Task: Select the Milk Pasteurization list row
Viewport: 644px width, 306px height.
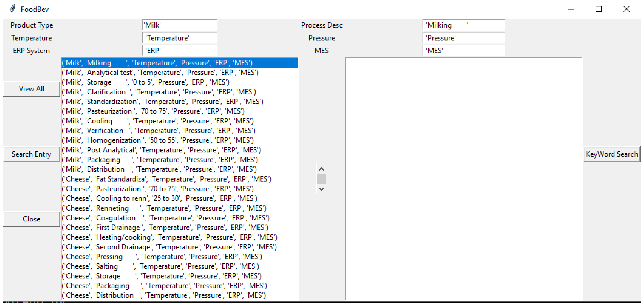Action: point(153,111)
